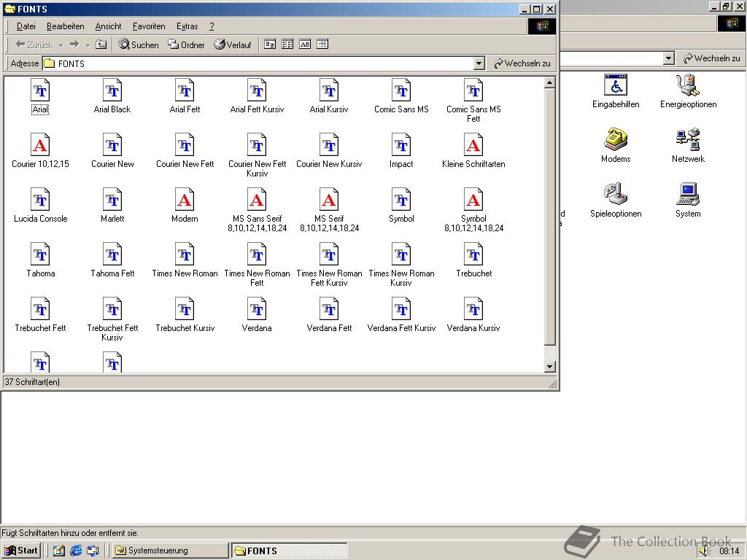Select the Arial Black font icon
Image resolution: width=747 pixels, height=560 pixels.
(112, 90)
